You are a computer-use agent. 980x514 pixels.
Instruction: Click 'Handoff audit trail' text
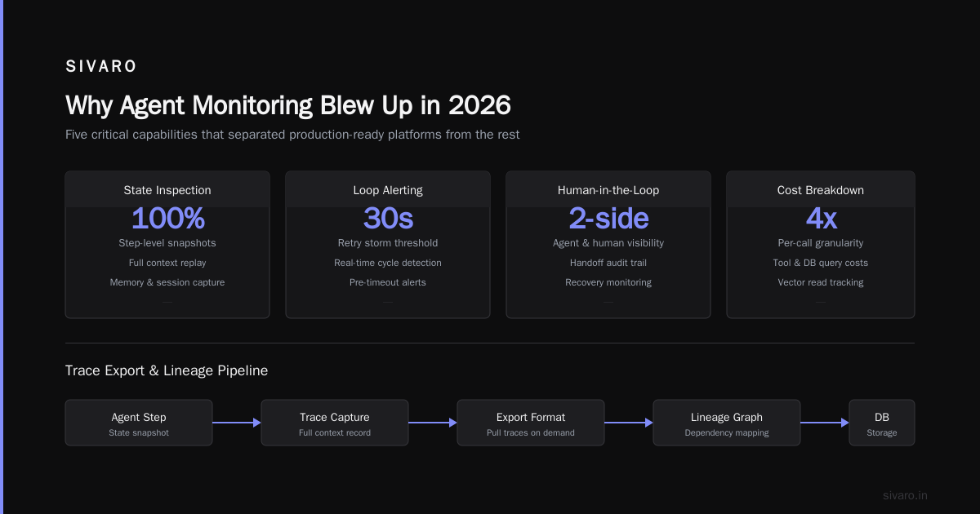point(608,263)
